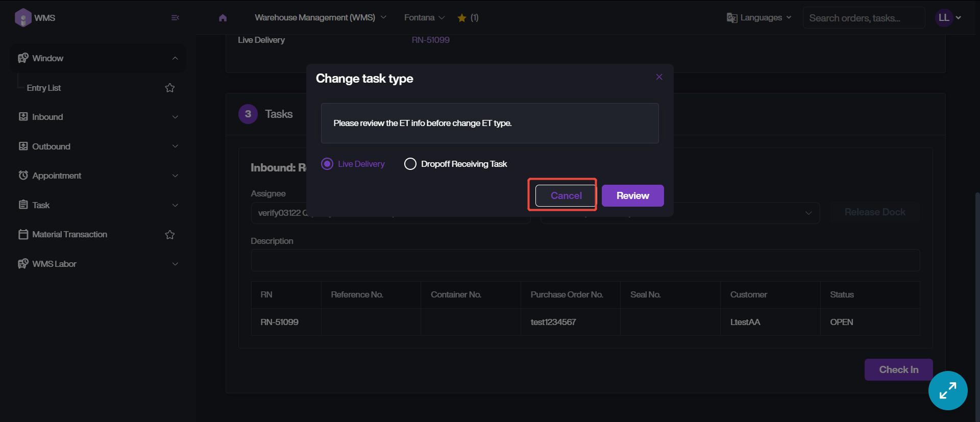The width and height of the screenshot is (980, 422).
Task: Open the LL user avatar menu
Action: [948, 18]
